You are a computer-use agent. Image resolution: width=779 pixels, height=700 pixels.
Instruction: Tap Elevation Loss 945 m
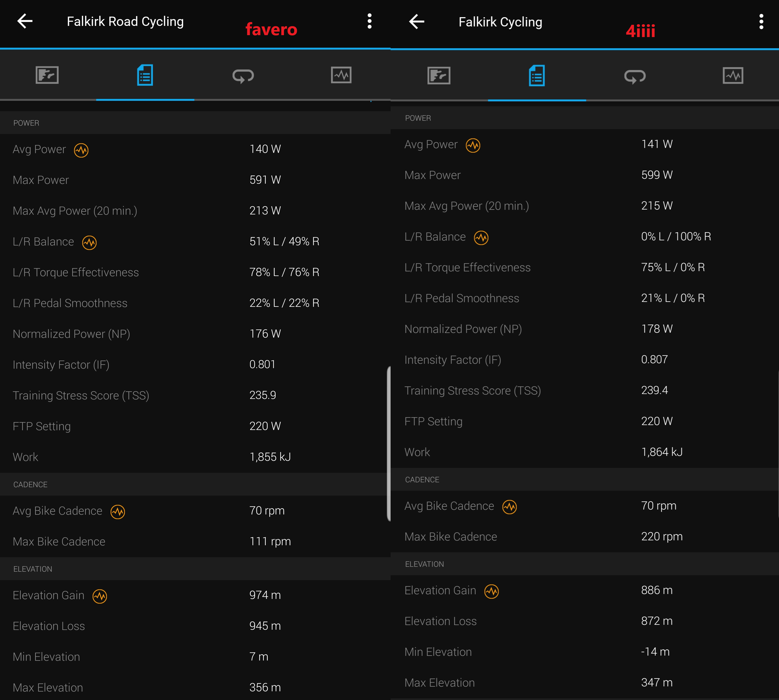(x=265, y=626)
